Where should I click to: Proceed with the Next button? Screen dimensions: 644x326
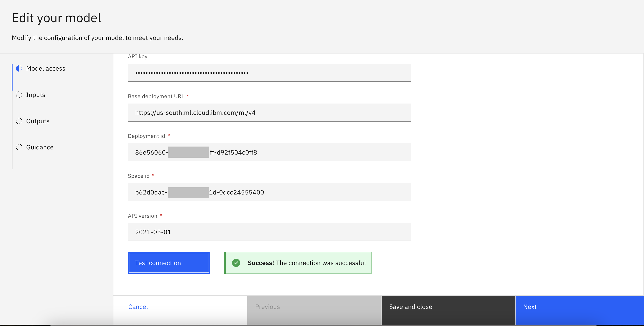coord(579,310)
